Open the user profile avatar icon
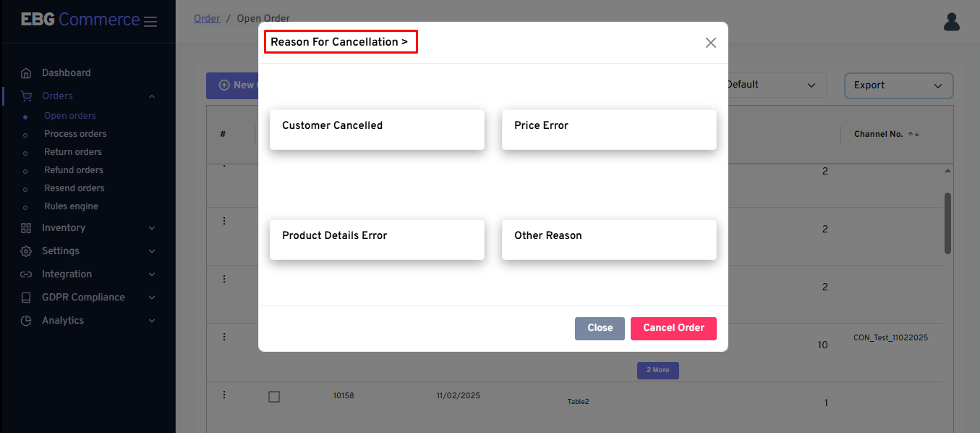980x433 pixels. tap(951, 22)
